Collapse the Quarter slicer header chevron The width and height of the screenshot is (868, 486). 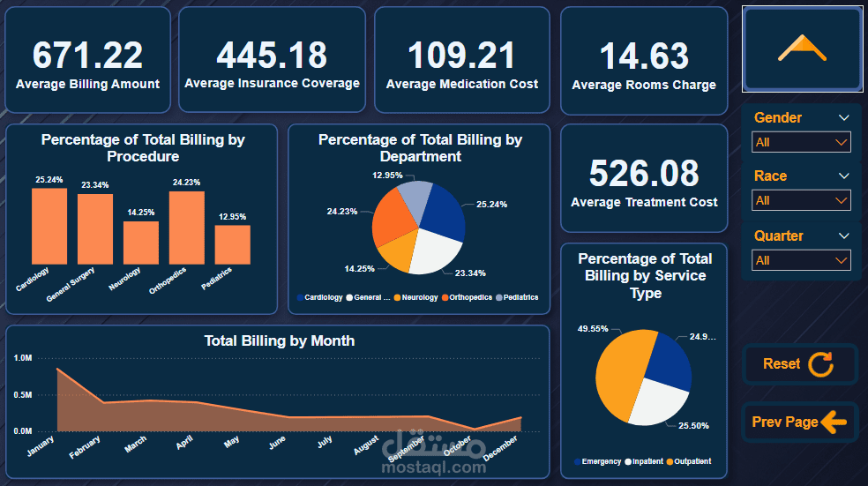(x=843, y=236)
